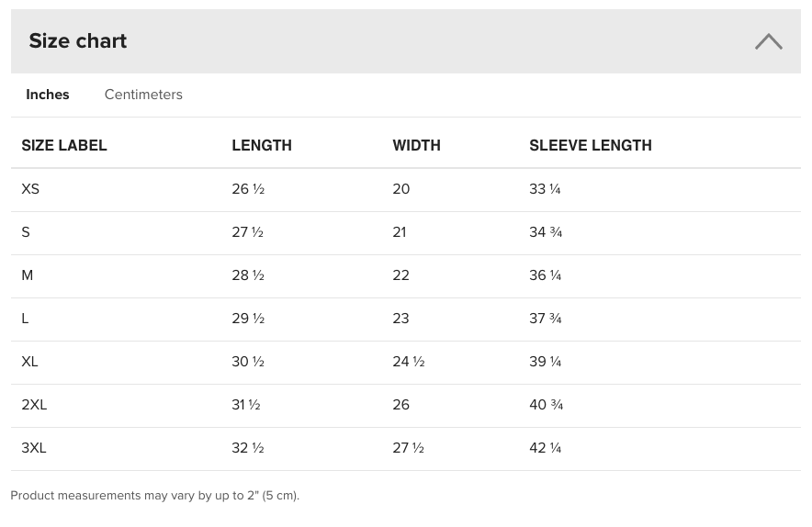The height and width of the screenshot is (527, 812).
Task: Select the S size label
Action: point(26,232)
